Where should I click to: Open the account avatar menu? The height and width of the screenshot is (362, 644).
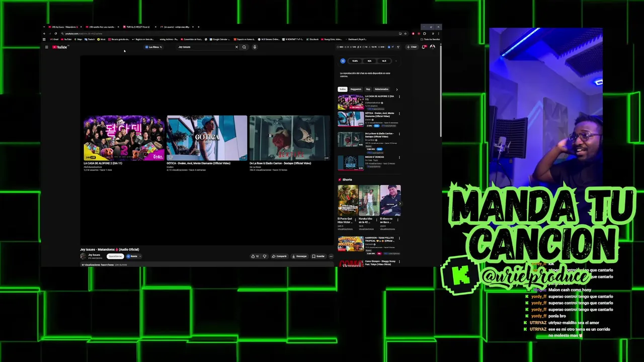(x=432, y=47)
